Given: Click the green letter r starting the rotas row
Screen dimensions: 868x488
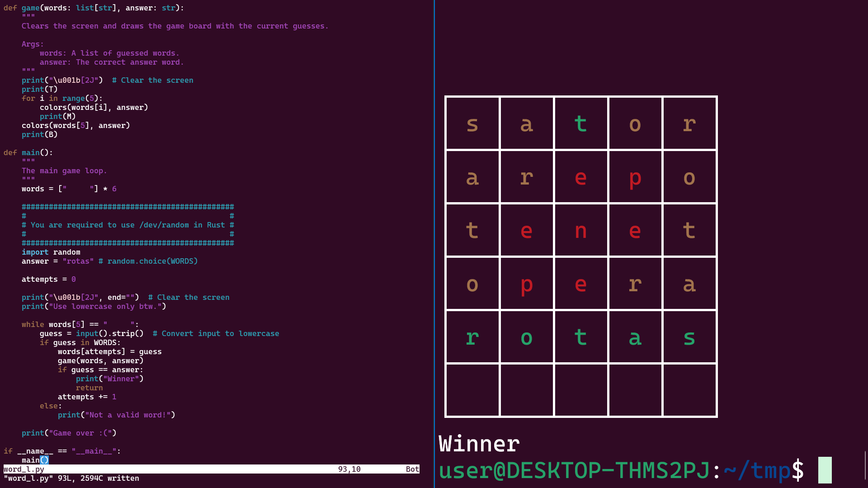Looking at the screenshot, I should [472, 338].
